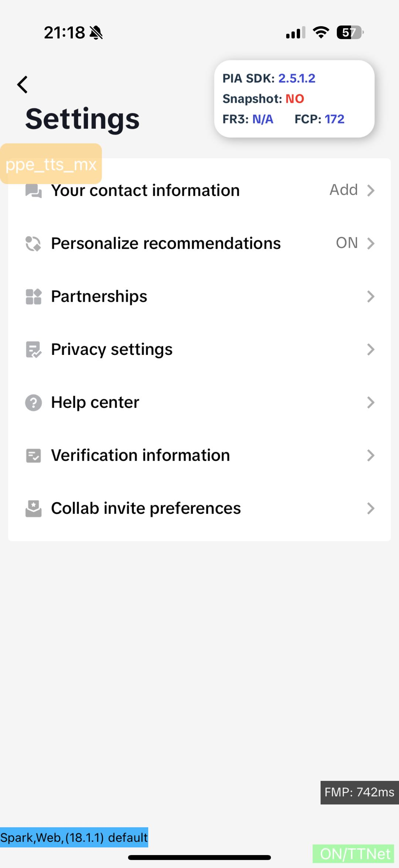Expand Partnerships with its chevron

371,296
